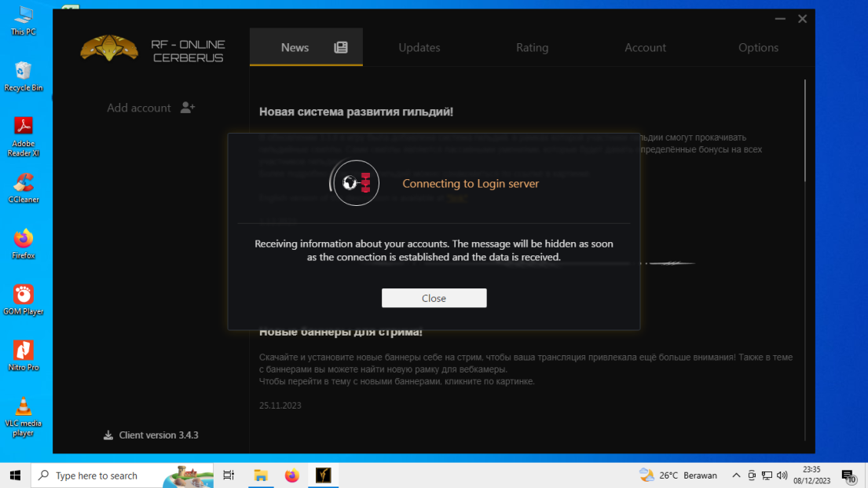Select the GOM Player desktop icon
The height and width of the screenshot is (488, 868).
[x=24, y=300]
